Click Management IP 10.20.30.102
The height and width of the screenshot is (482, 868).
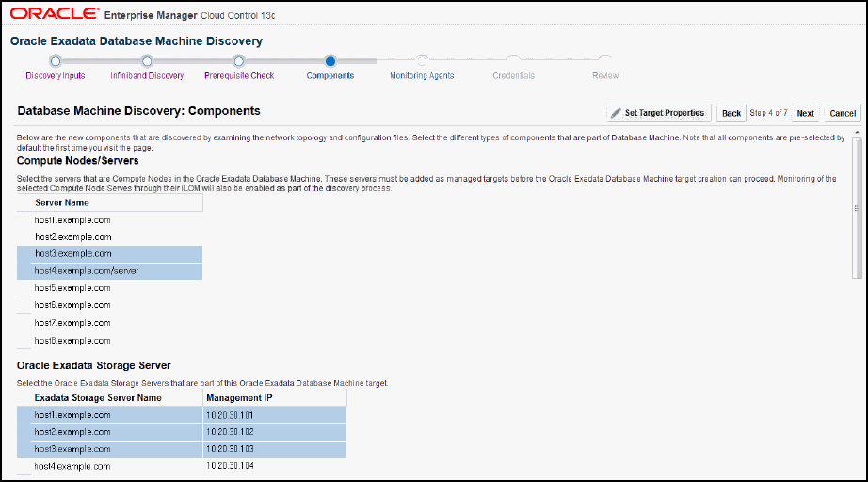click(230, 432)
